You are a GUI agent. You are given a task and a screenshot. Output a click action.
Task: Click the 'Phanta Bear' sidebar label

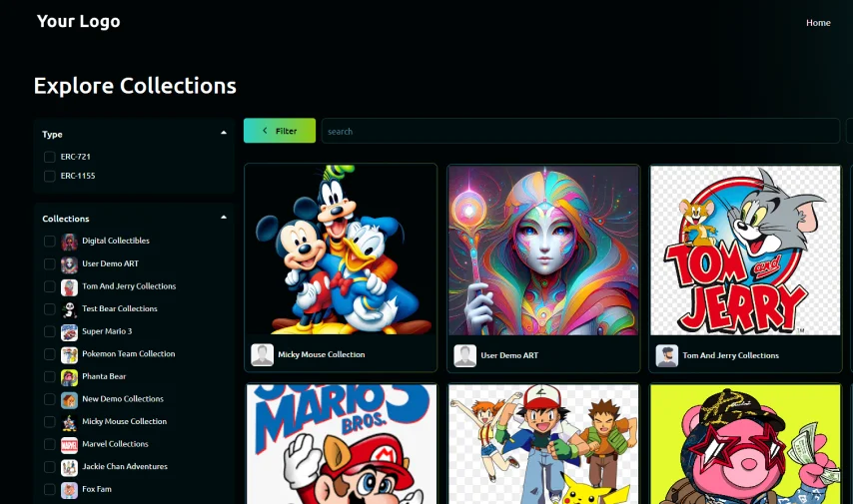[x=104, y=376]
